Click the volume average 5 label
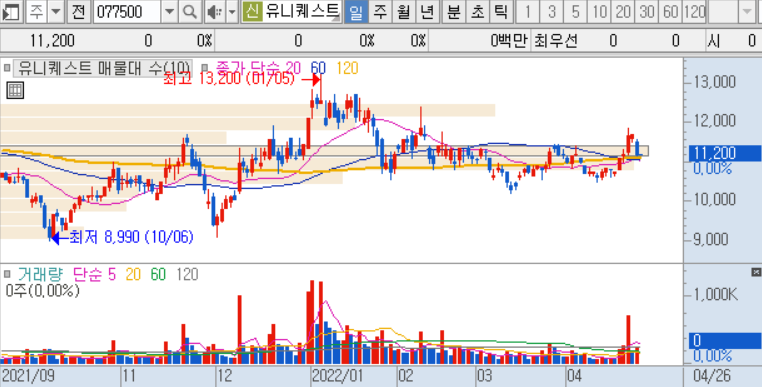Screen dimensions: 762x387 (112, 275)
